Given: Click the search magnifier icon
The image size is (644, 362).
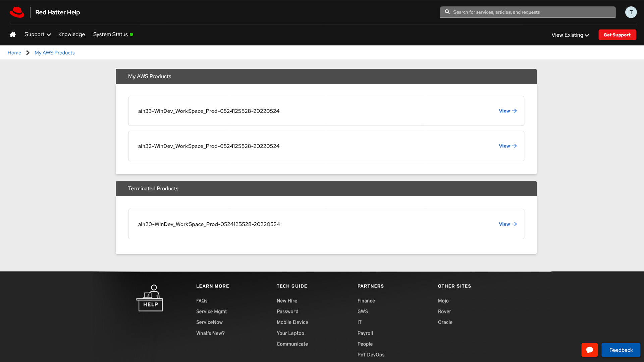Looking at the screenshot, I should coord(447,12).
